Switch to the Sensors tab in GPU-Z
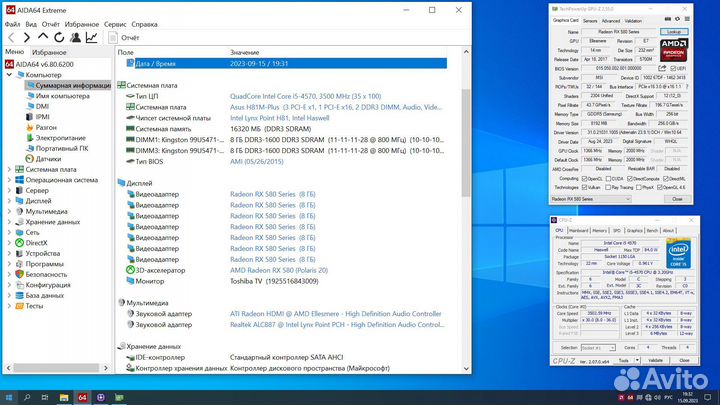 (x=590, y=21)
